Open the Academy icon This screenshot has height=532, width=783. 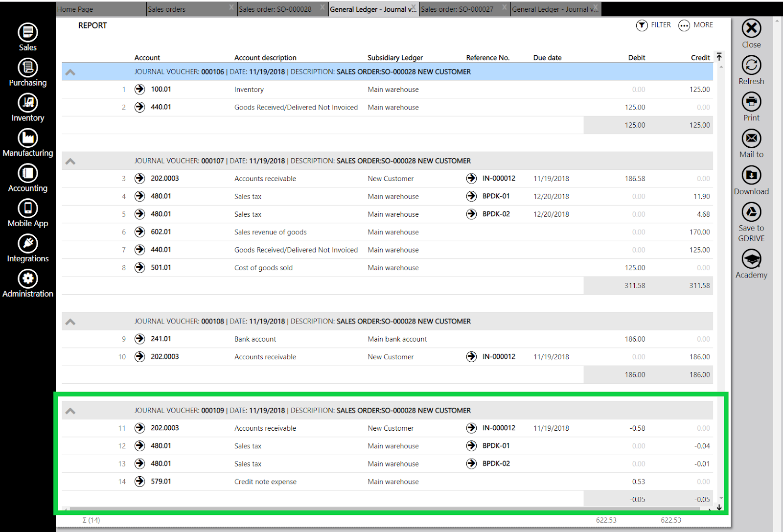pos(751,259)
